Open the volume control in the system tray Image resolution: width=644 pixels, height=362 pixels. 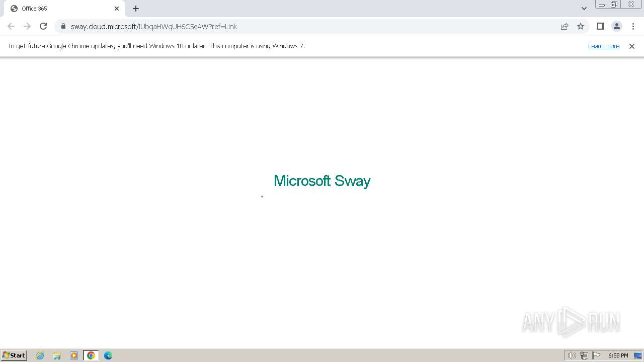tap(572, 355)
